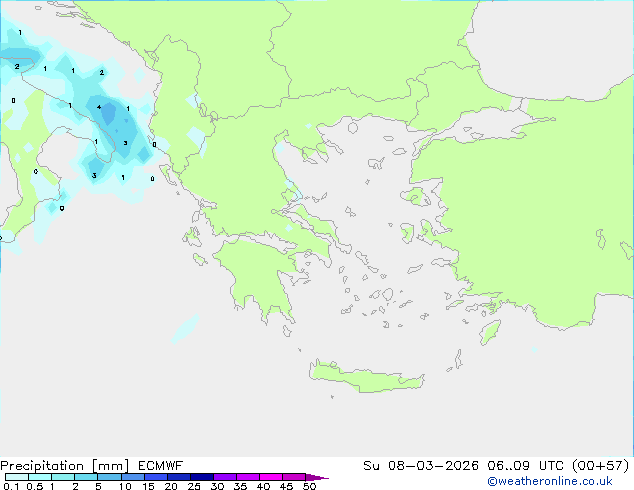634x490 pixels.
Task: Click the 45 mm legend color swatch
Action: coord(294,477)
